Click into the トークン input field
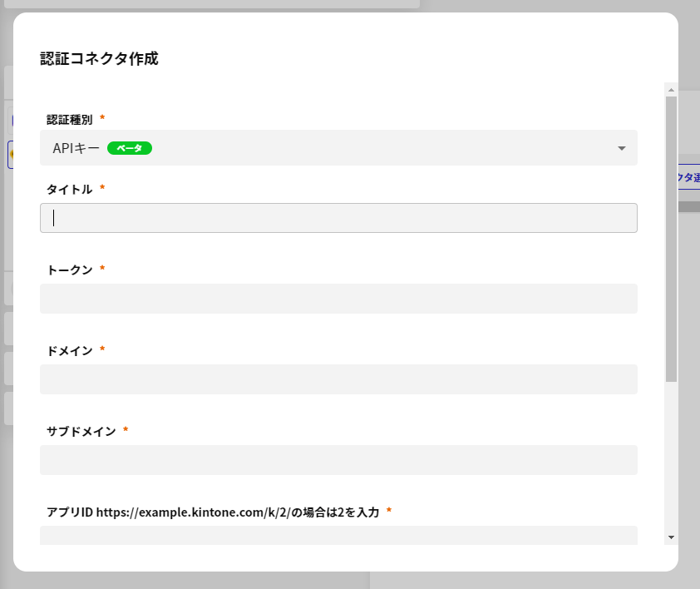The height and width of the screenshot is (589, 700). 338,299
